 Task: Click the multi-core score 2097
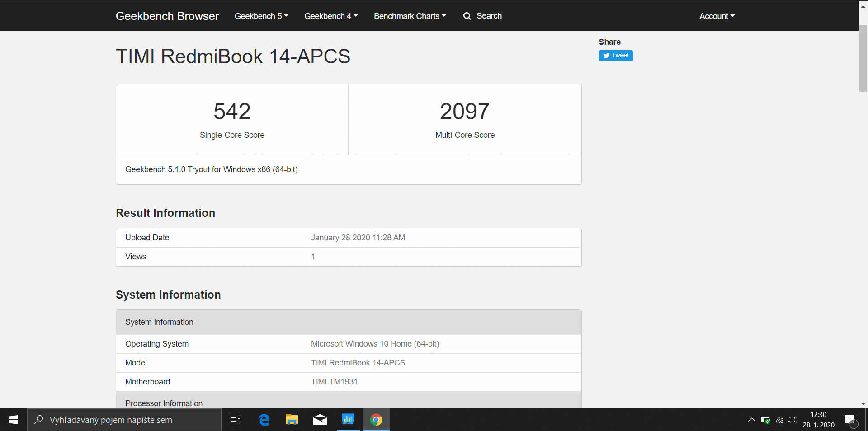pyautogui.click(x=465, y=111)
